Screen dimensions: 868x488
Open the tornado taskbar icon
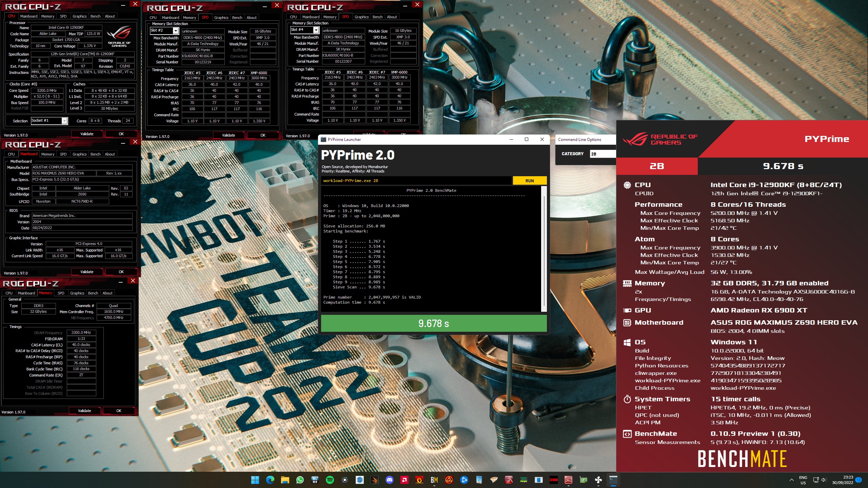494,480
